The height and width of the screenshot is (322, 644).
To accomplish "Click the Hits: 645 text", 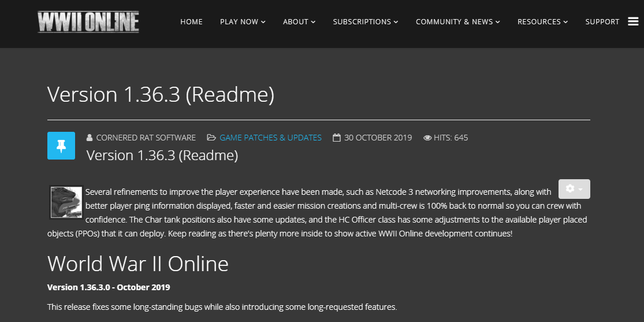I will point(451,138).
